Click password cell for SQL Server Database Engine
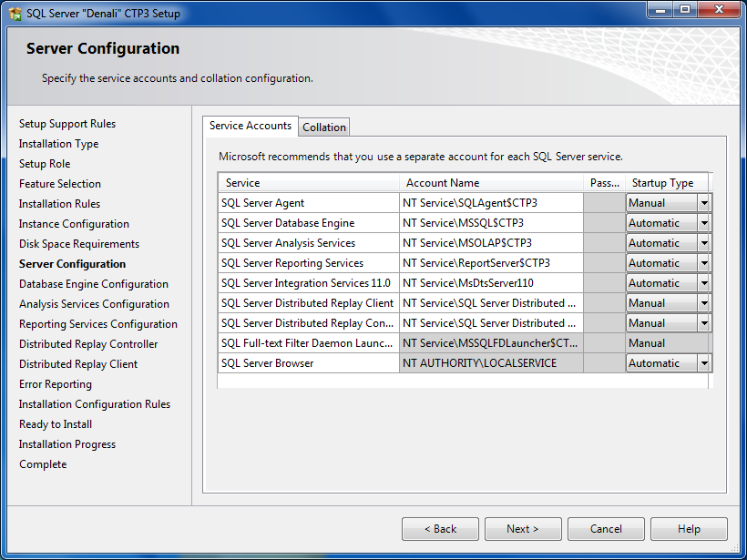 [x=604, y=223]
